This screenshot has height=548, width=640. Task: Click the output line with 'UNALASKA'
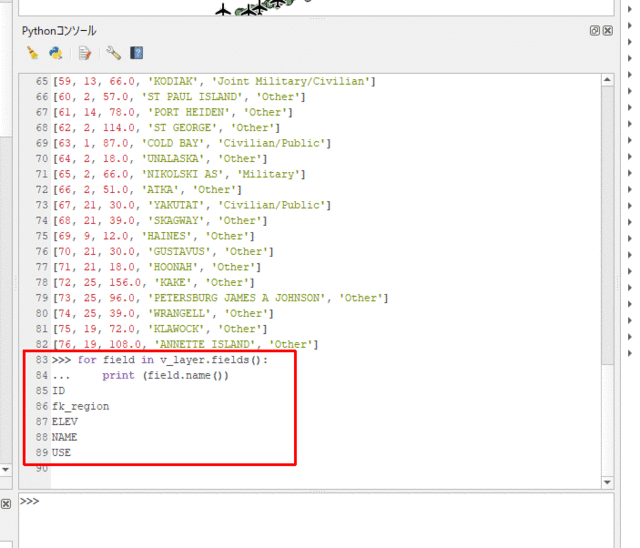[160, 159]
